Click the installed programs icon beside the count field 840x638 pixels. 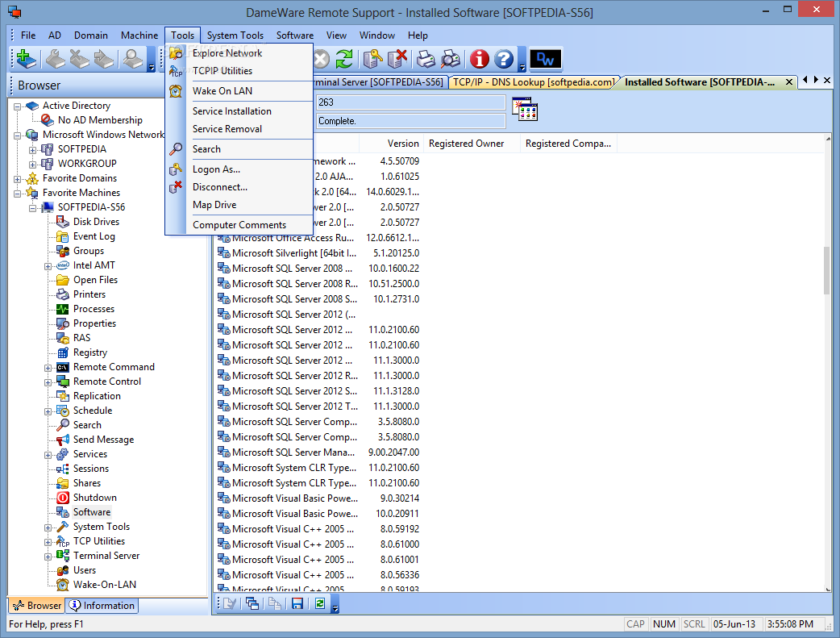tap(525, 109)
